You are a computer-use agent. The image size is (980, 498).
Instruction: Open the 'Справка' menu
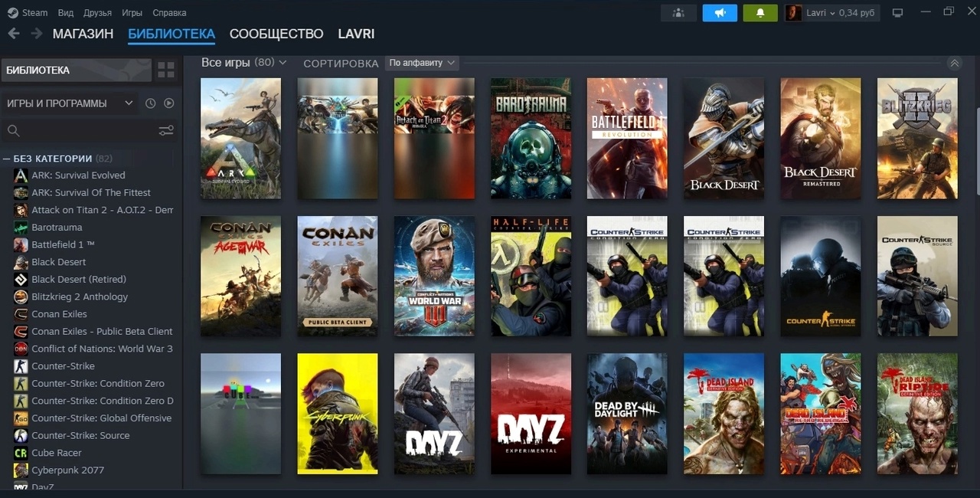[x=169, y=13]
